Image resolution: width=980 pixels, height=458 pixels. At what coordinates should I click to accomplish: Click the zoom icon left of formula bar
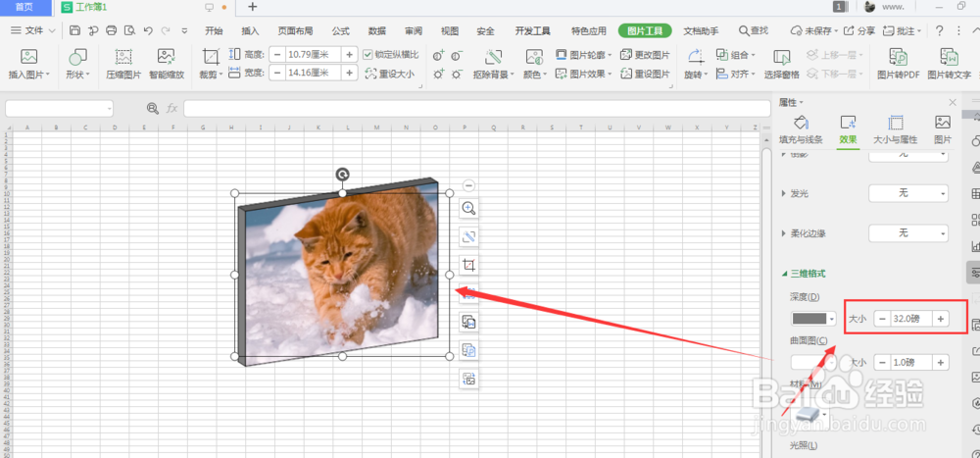coord(153,108)
